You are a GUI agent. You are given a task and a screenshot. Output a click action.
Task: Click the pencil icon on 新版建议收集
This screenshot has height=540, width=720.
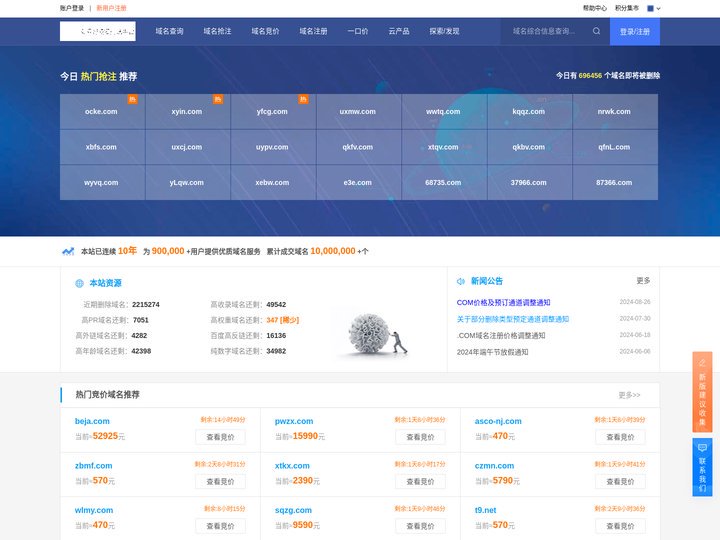click(x=702, y=363)
